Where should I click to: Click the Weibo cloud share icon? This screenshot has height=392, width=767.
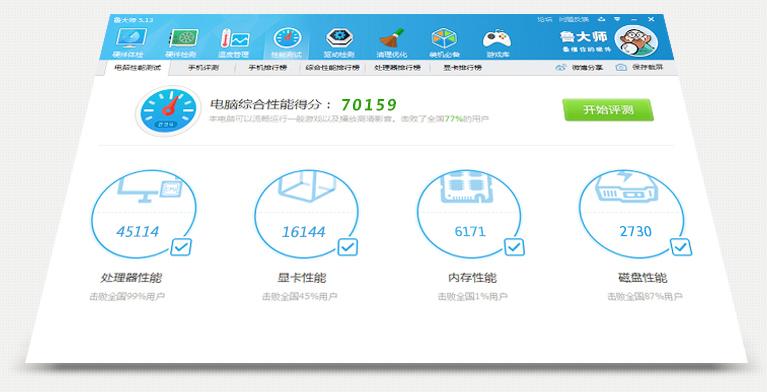[x=561, y=68]
